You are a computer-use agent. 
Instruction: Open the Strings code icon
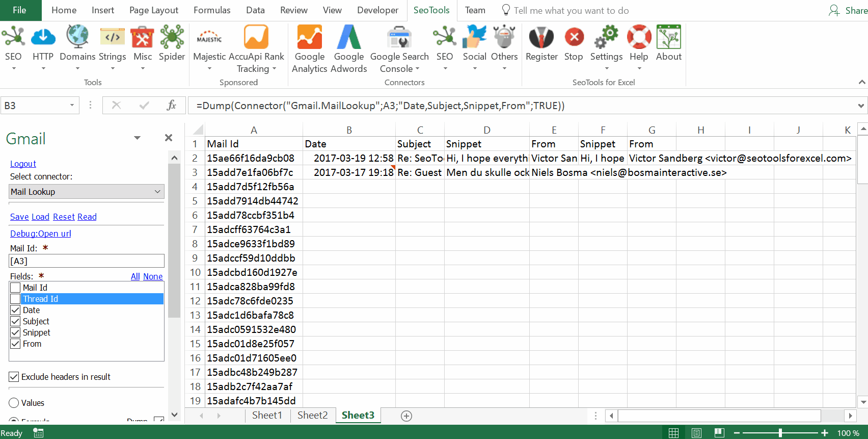[113, 37]
